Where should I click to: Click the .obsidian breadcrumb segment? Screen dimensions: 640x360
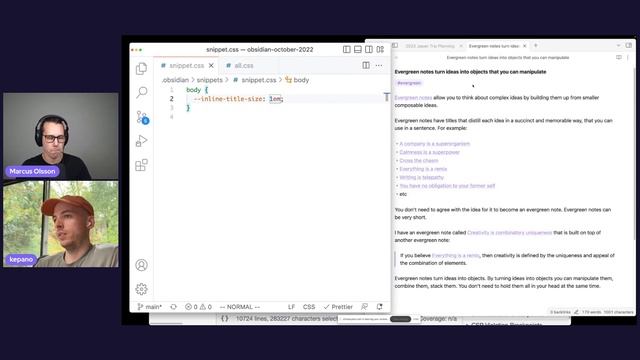pos(176,80)
